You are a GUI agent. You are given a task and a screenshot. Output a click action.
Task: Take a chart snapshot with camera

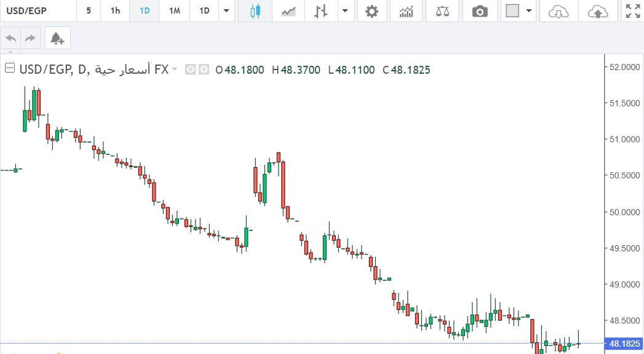pos(479,11)
